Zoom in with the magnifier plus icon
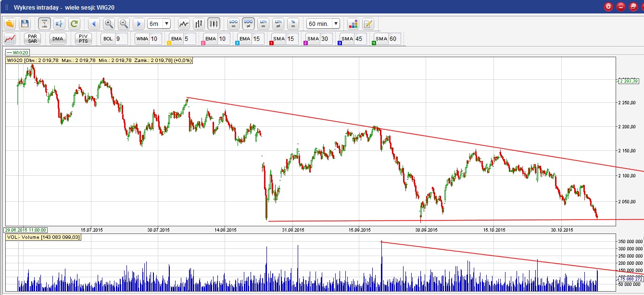644x295 pixels. coord(109,24)
